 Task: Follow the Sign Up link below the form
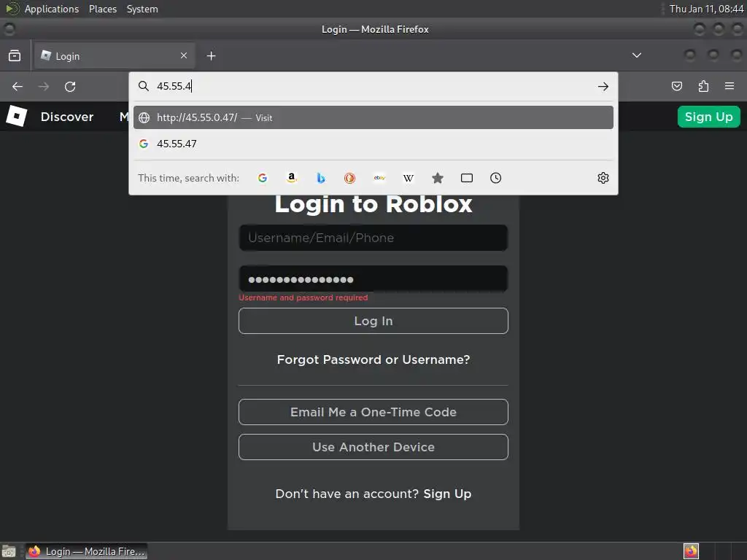pos(447,494)
